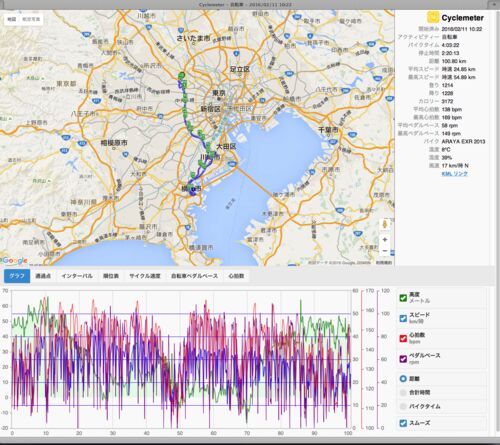Select the バイクタイム radio button
This screenshot has height=445, width=500.
pos(403,406)
